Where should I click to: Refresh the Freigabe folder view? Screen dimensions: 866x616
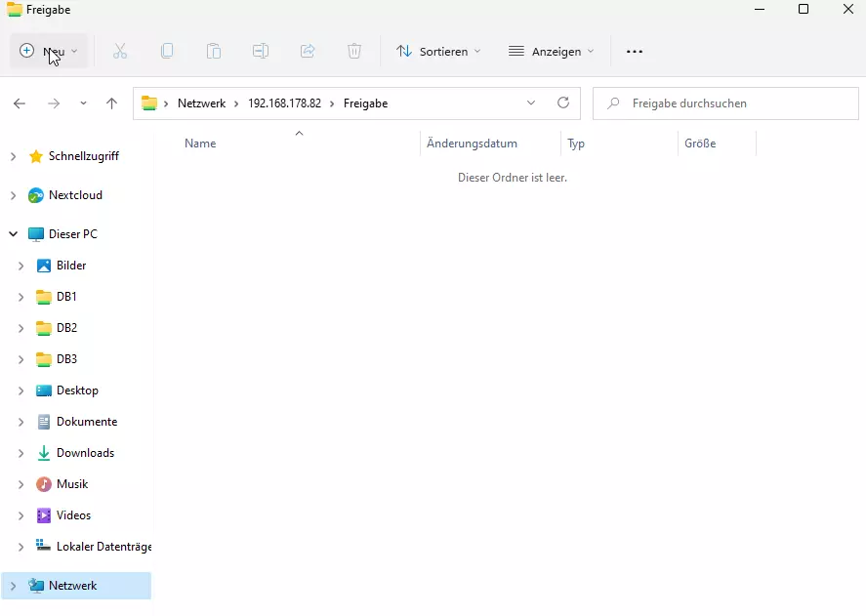coord(562,103)
